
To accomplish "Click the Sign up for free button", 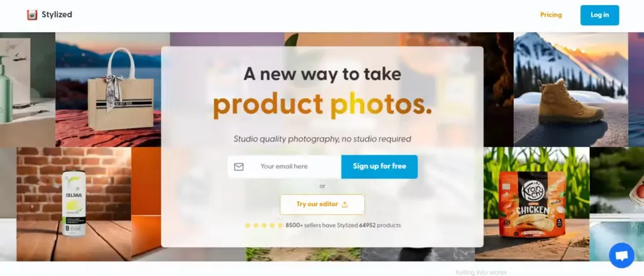I will (x=379, y=167).
